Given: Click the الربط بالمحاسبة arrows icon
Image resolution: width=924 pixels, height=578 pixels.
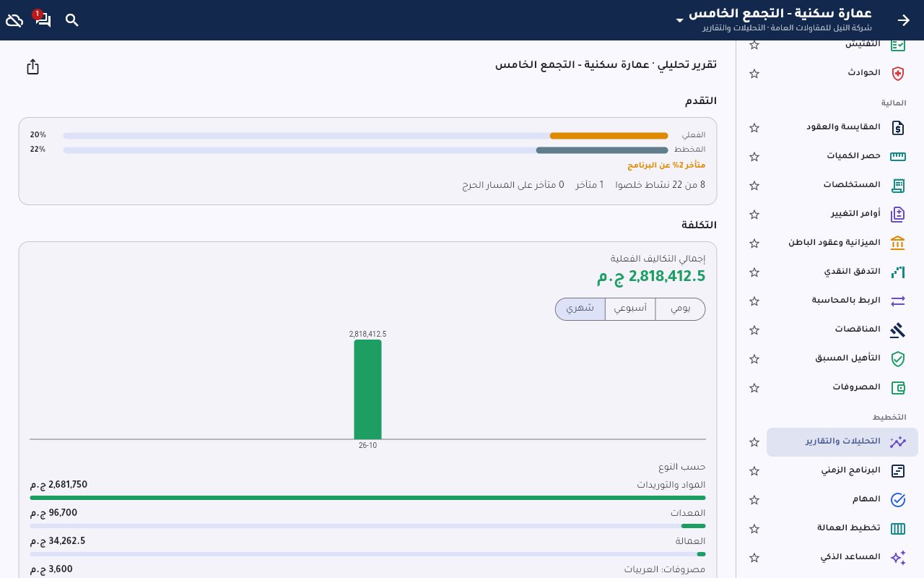Looking at the screenshot, I should (897, 301).
